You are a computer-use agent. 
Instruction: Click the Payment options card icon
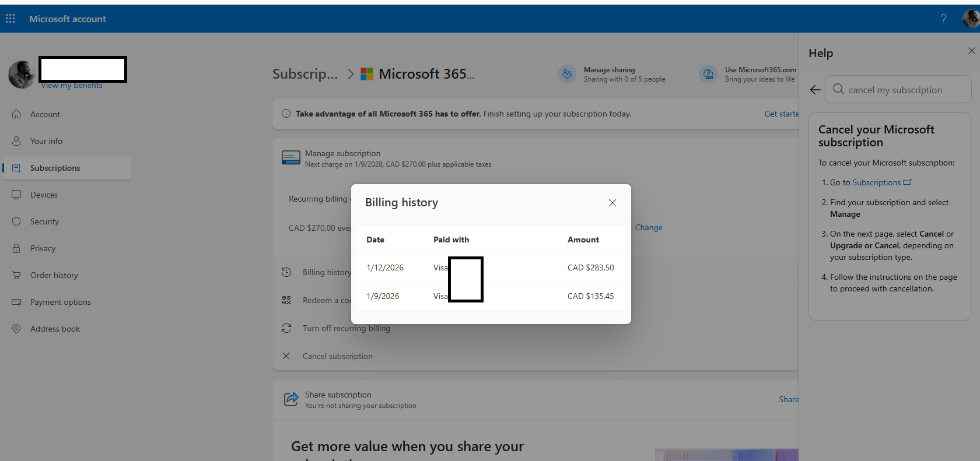[16, 302]
